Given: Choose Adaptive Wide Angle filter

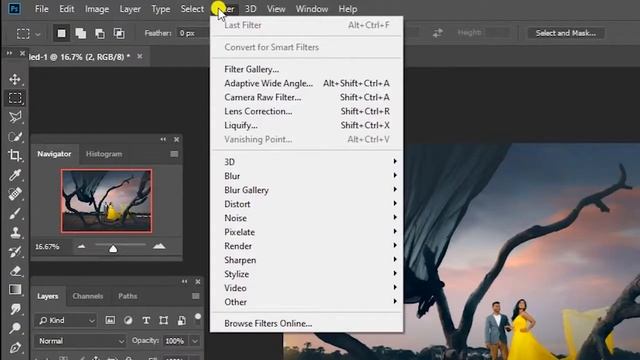Looking at the screenshot, I should pyautogui.click(x=307, y=83).
